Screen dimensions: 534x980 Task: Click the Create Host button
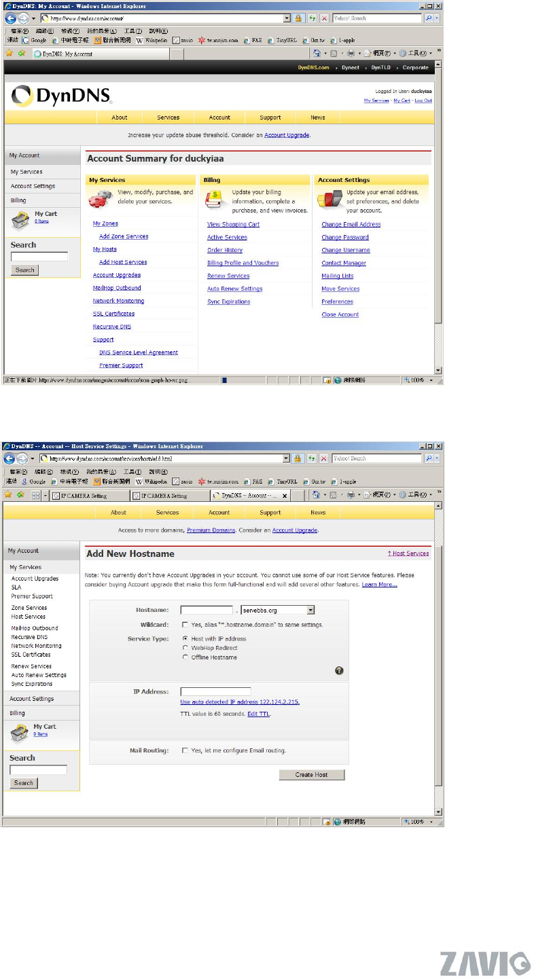(x=312, y=775)
